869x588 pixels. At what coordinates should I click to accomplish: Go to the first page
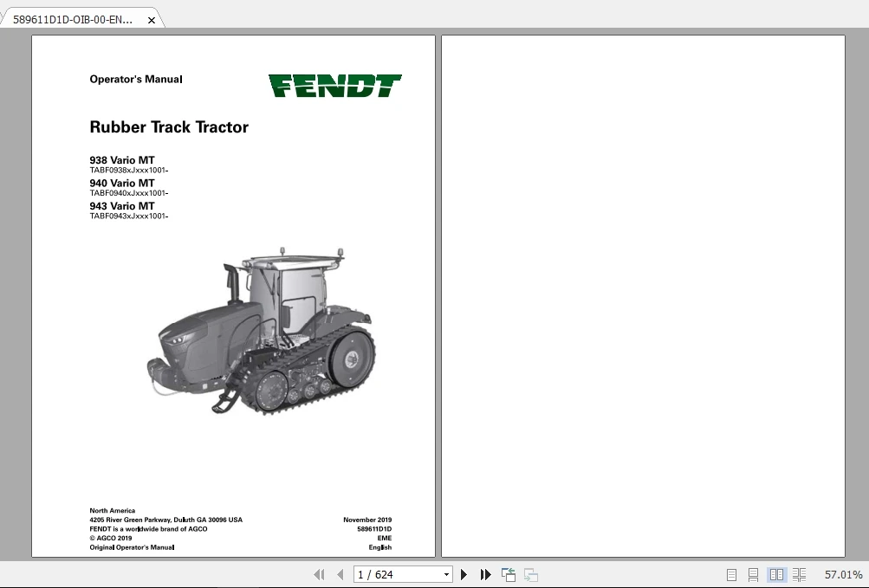click(319, 575)
